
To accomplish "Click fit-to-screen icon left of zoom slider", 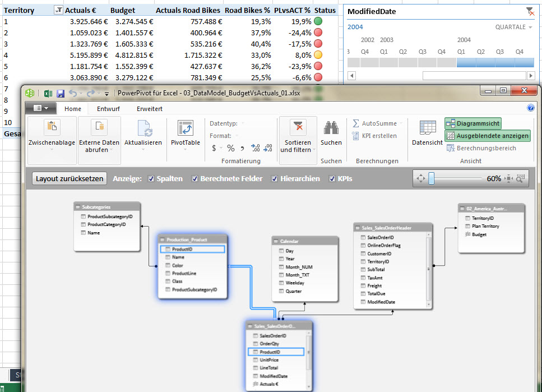I will [421, 178].
